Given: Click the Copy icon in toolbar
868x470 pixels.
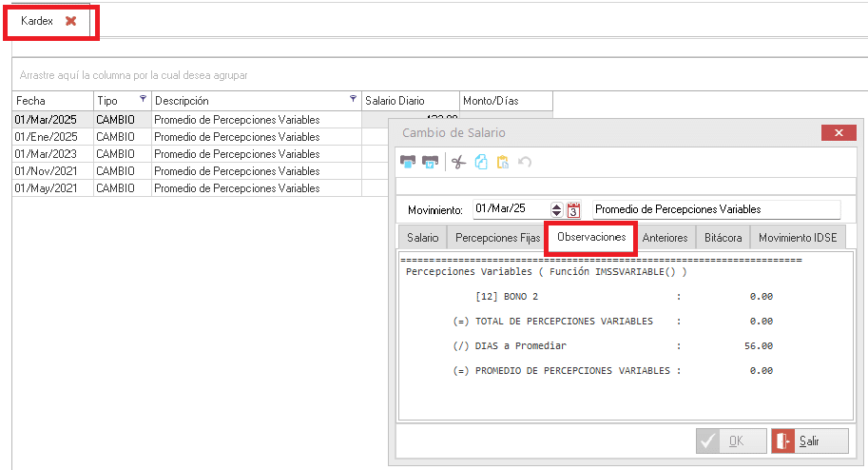Looking at the screenshot, I should (x=481, y=162).
